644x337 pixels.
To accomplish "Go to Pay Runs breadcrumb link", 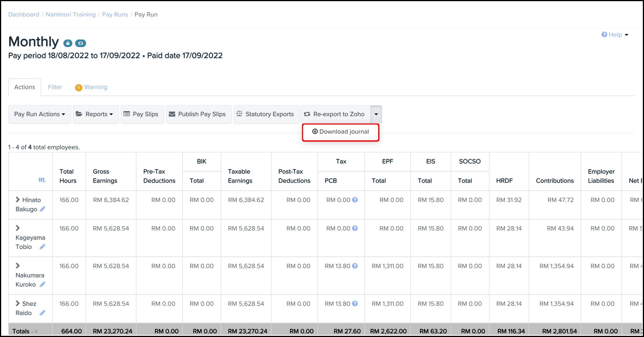I will (115, 14).
